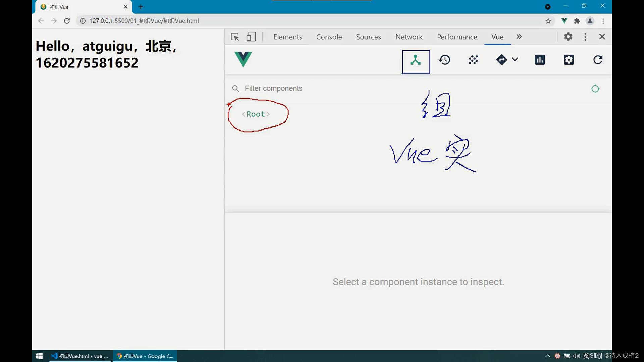Open the Events dotted-grid icon
This screenshot has width=644, height=362.
click(x=473, y=60)
